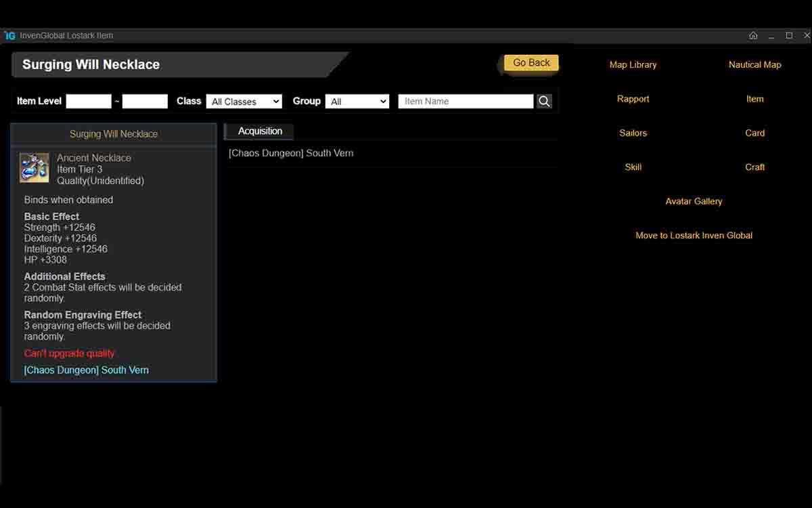Open the Map Library page
Viewport: 812px width, 508px height.
tap(633, 65)
